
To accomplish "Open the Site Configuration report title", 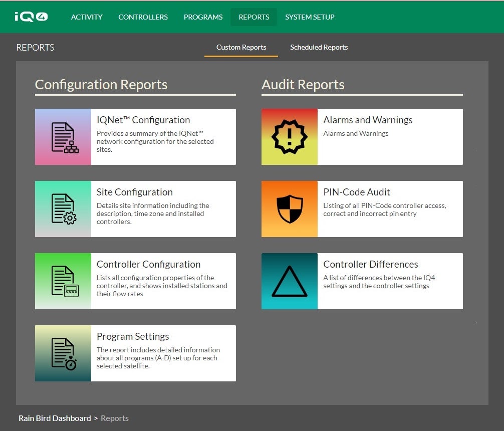I will click(135, 192).
